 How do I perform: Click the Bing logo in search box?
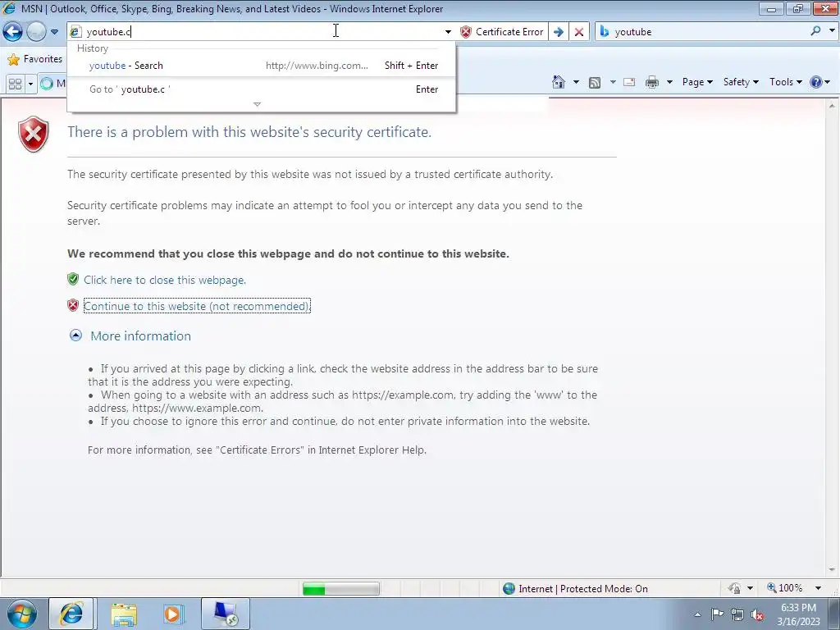[x=605, y=32]
